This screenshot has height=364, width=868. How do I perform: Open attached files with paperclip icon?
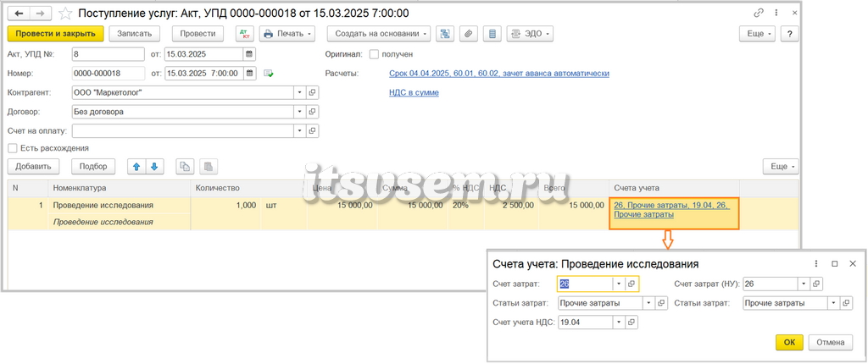point(468,34)
